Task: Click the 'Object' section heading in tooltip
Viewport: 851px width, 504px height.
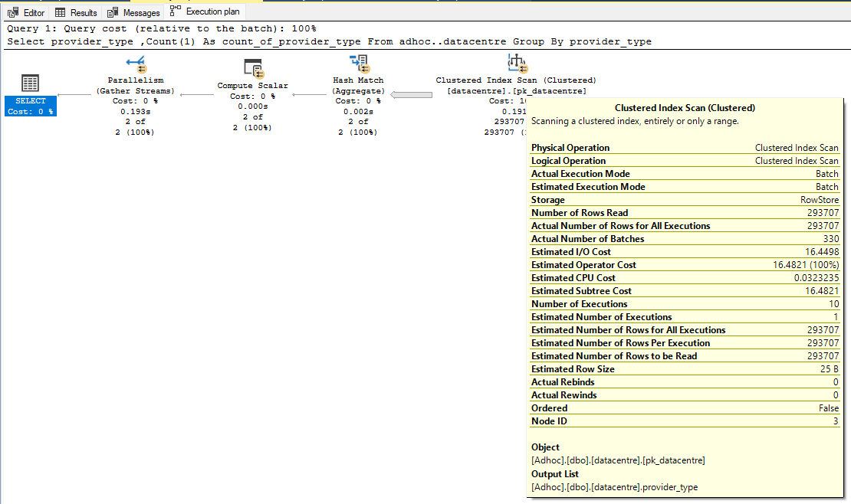Action: click(545, 447)
